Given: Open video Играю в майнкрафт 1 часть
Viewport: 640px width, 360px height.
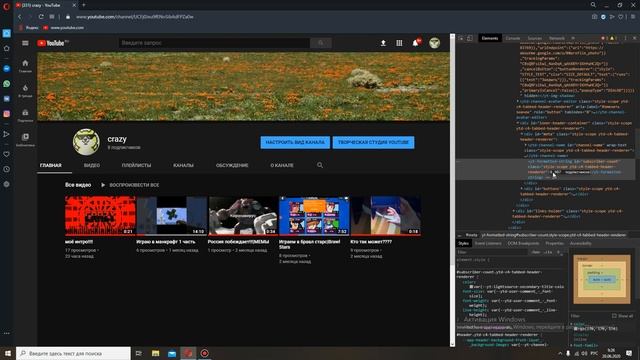Looking at the screenshot, I should pos(166,242).
